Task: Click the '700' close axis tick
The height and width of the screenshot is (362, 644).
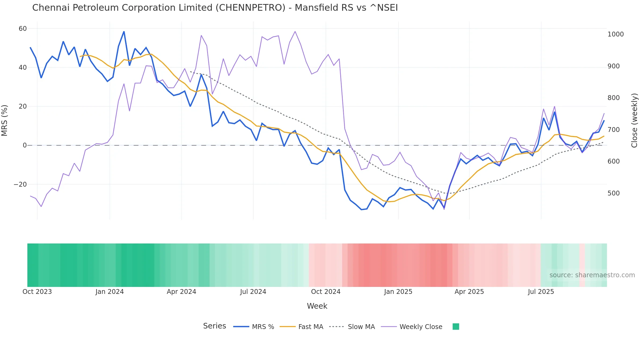Action: pos(614,130)
